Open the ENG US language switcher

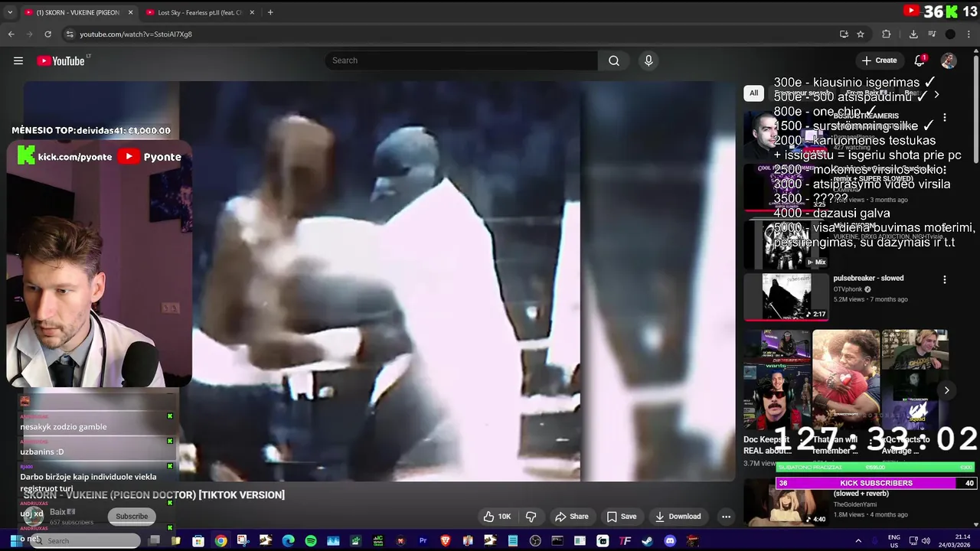pos(893,541)
